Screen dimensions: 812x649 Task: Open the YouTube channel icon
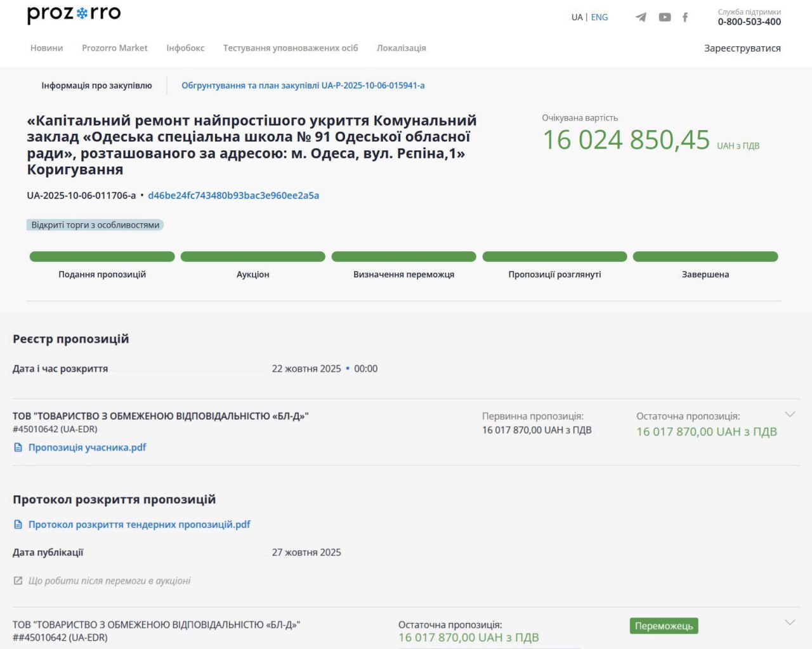point(664,17)
